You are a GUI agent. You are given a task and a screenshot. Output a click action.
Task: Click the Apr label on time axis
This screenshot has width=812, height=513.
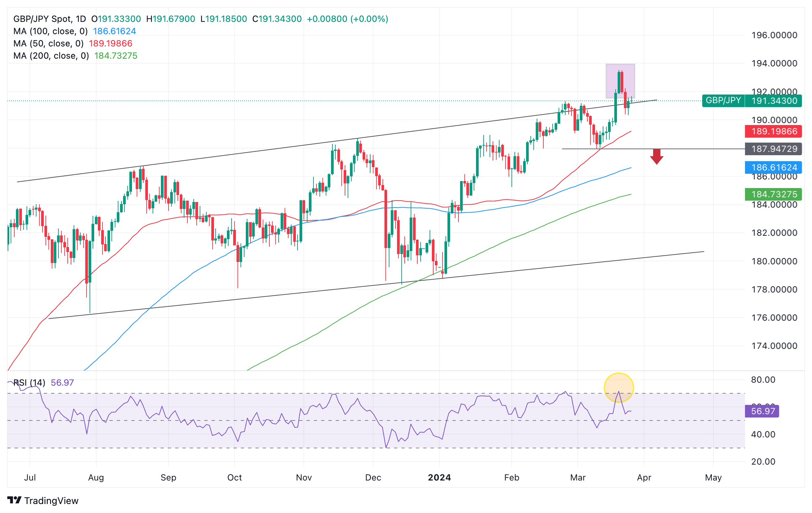[644, 478]
